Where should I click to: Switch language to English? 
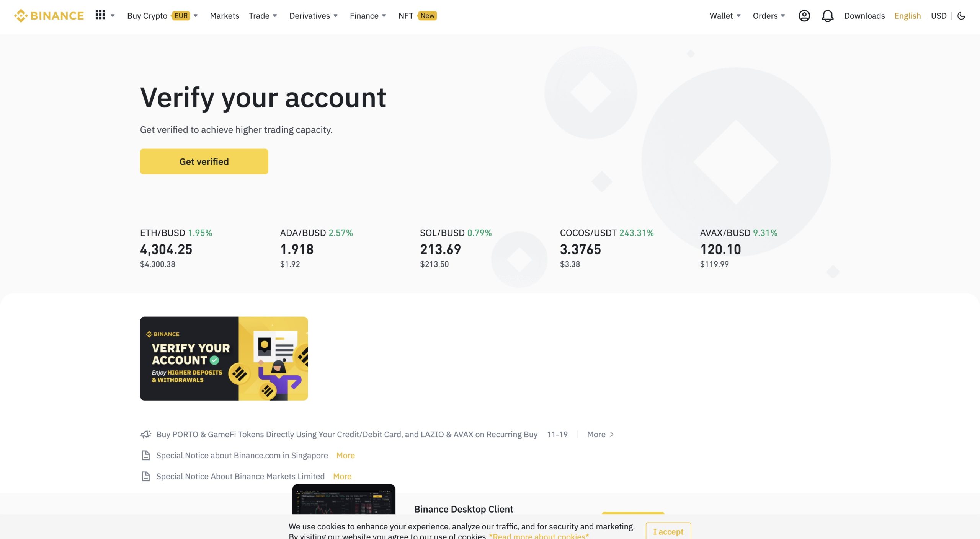[x=908, y=16]
